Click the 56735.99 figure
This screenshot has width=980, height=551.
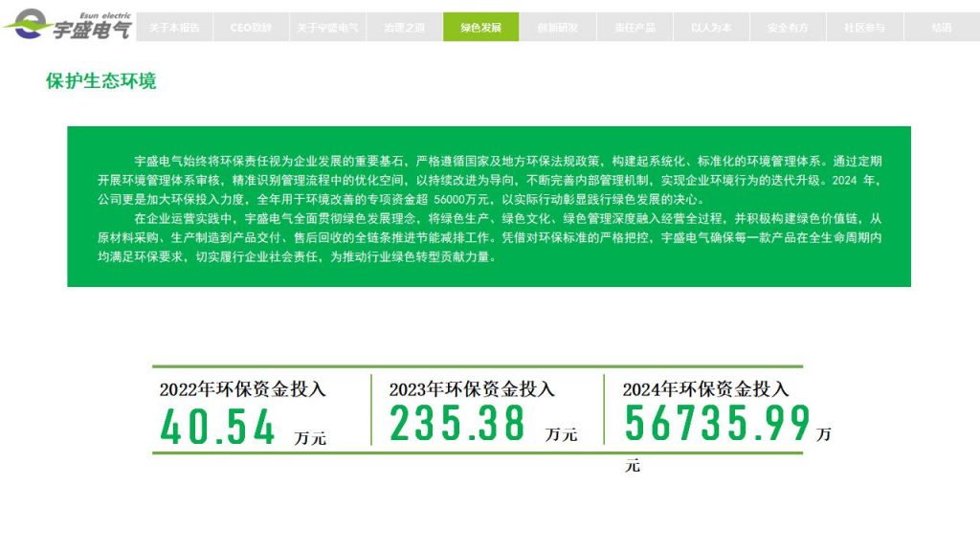[x=718, y=423]
